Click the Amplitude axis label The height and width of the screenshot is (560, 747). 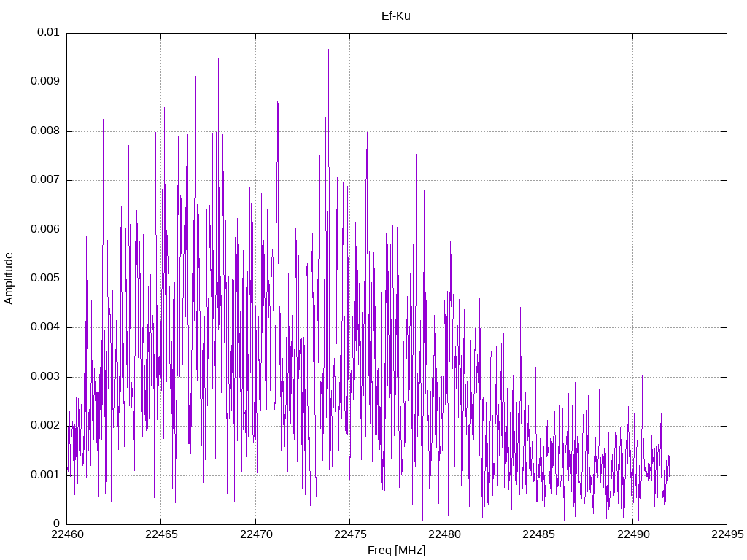pyautogui.click(x=9, y=279)
